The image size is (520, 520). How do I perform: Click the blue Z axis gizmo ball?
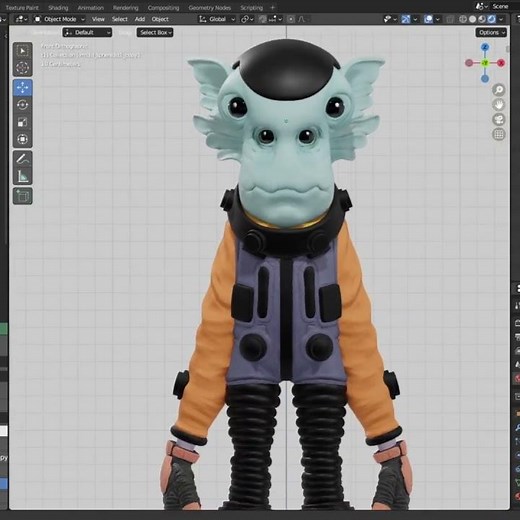pyautogui.click(x=485, y=47)
